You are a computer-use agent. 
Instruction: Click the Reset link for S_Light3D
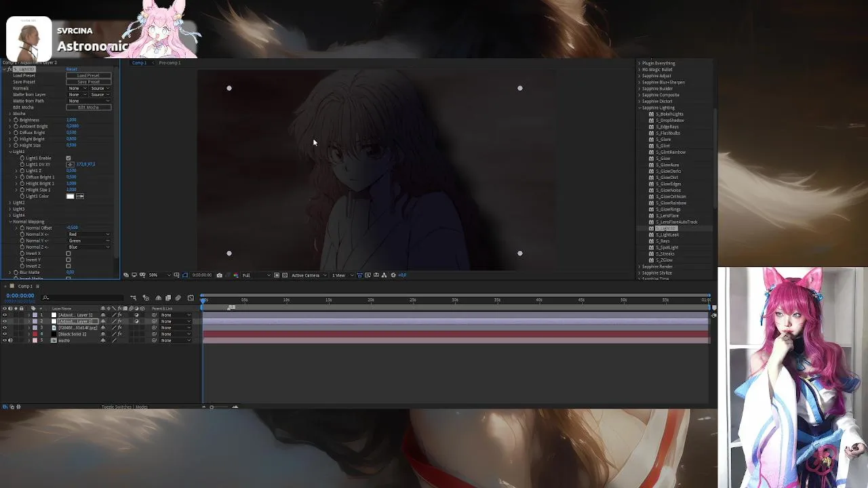pos(71,69)
